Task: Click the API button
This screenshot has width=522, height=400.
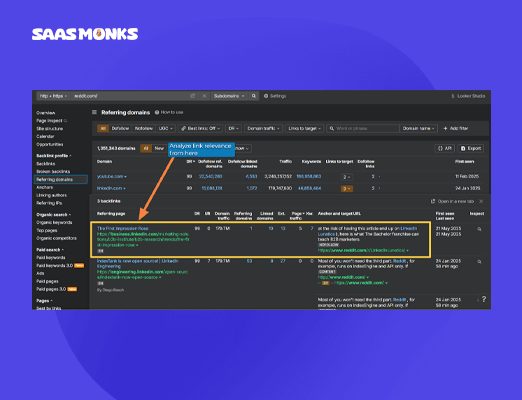Action: point(445,148)
